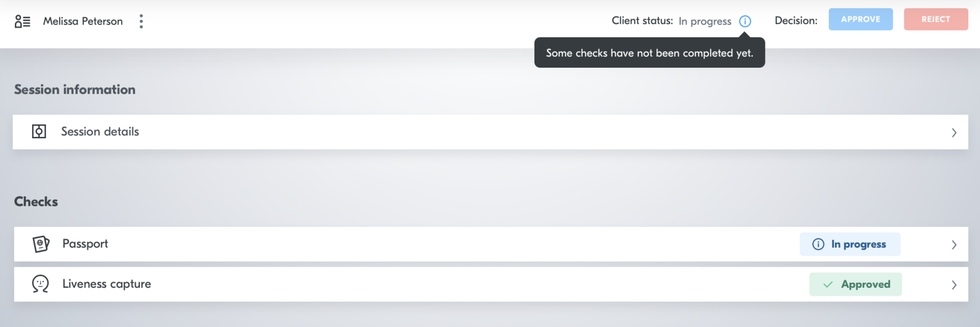The width and height of the screenshot is (980, 327).
Task: Expand the Passport check chevron
Action: pos(954,245)
